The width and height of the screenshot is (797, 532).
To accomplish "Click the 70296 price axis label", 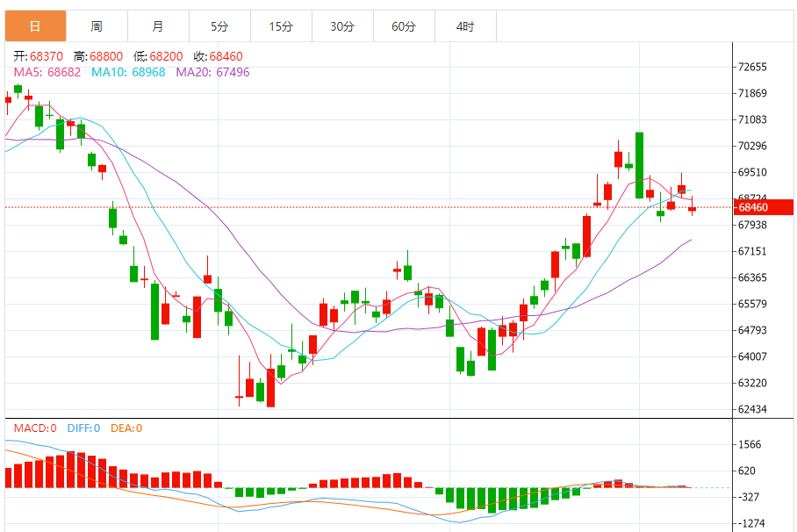I will pos(752,146).
